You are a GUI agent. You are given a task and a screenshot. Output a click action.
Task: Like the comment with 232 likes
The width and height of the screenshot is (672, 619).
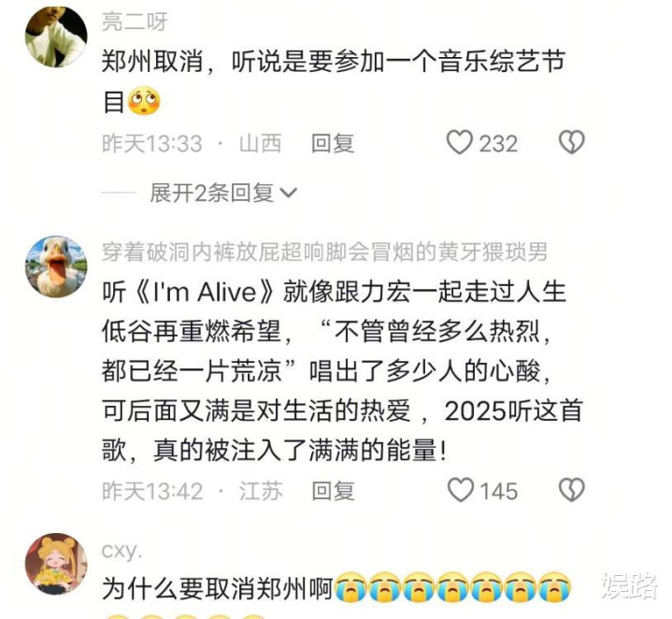point(460,143)
